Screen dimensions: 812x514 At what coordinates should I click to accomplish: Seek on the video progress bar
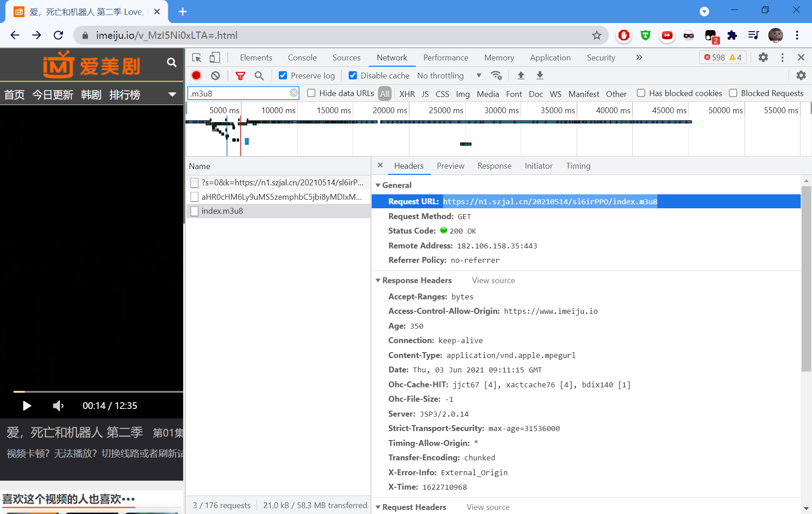coord(98,392)
